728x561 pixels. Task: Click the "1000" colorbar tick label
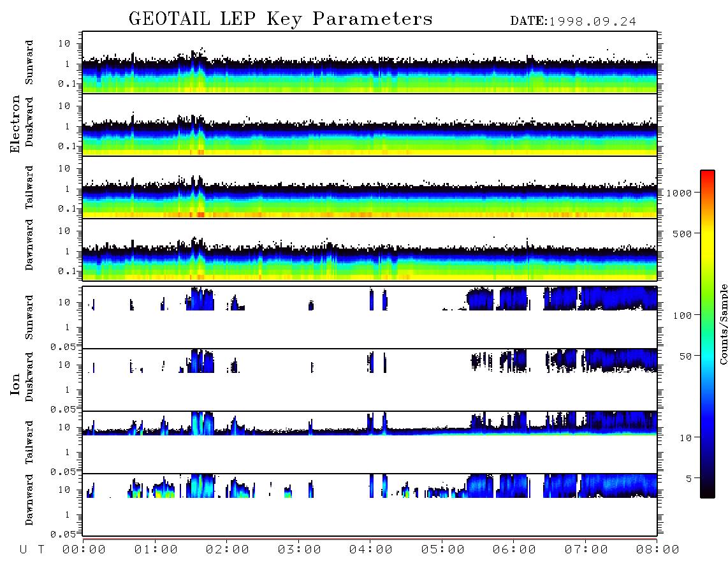679,193
